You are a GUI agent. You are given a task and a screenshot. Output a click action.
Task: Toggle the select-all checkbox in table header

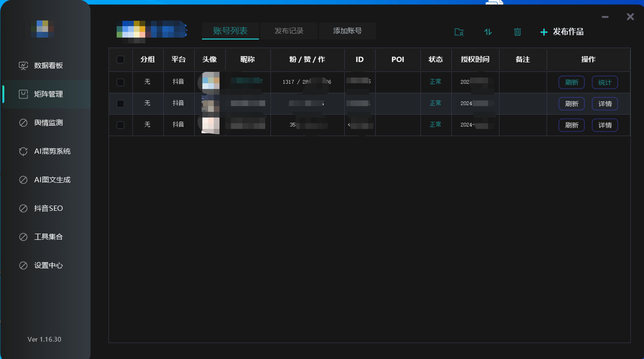point(120,59)
